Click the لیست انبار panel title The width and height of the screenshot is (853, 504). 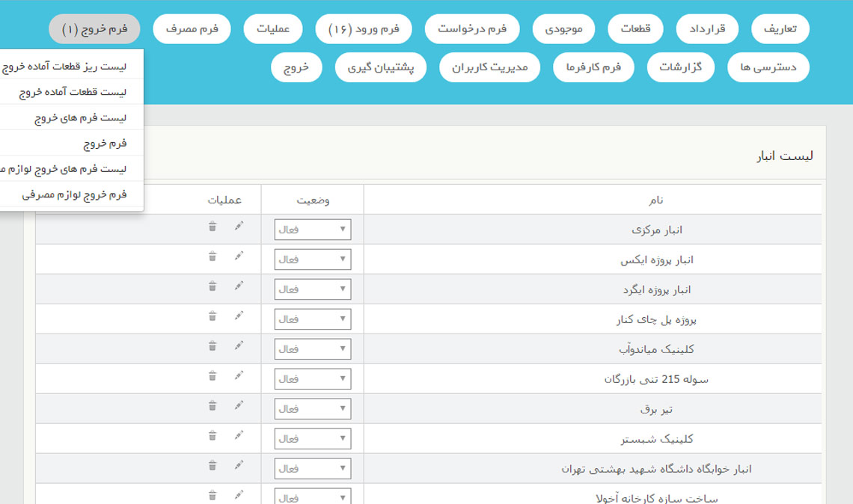coord(785,156)
